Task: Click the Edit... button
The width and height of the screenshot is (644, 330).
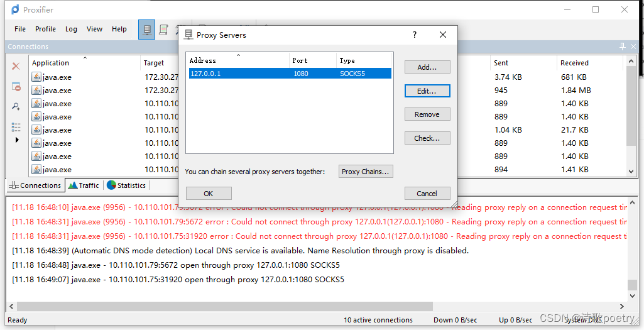Action: tap(427, 91)
